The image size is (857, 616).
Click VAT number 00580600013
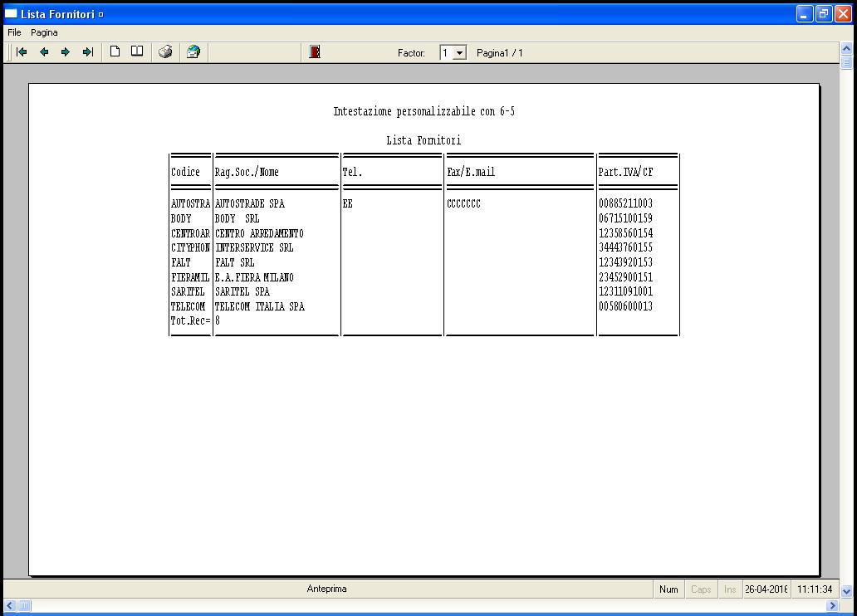click(x=625, y=306)
